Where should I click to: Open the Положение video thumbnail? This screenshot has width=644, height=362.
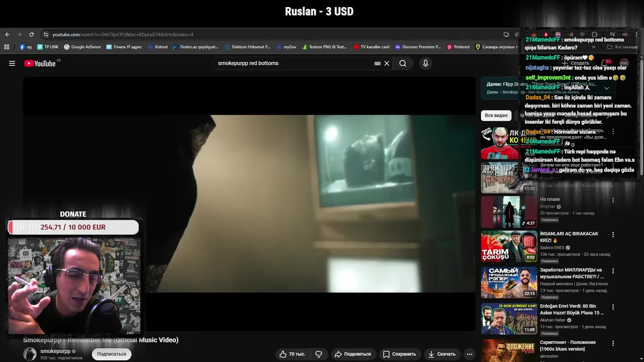pos(509,350)
